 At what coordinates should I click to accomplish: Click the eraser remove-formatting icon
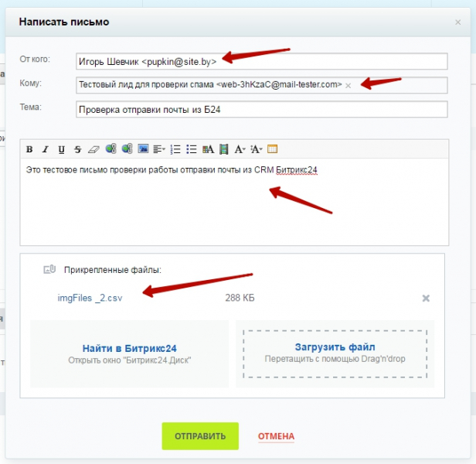[93, 149]
